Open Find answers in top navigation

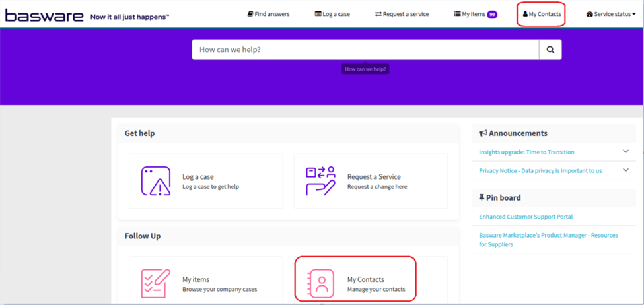coord(268,14)
